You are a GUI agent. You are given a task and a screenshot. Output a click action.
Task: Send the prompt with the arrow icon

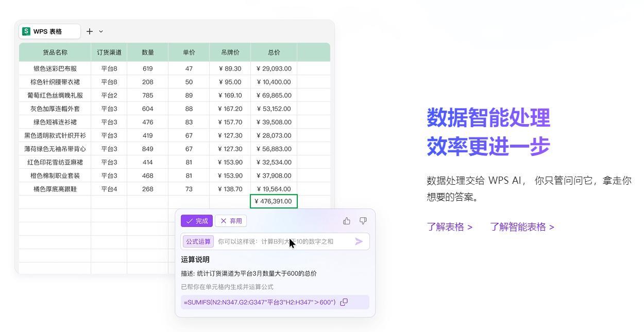359,241
